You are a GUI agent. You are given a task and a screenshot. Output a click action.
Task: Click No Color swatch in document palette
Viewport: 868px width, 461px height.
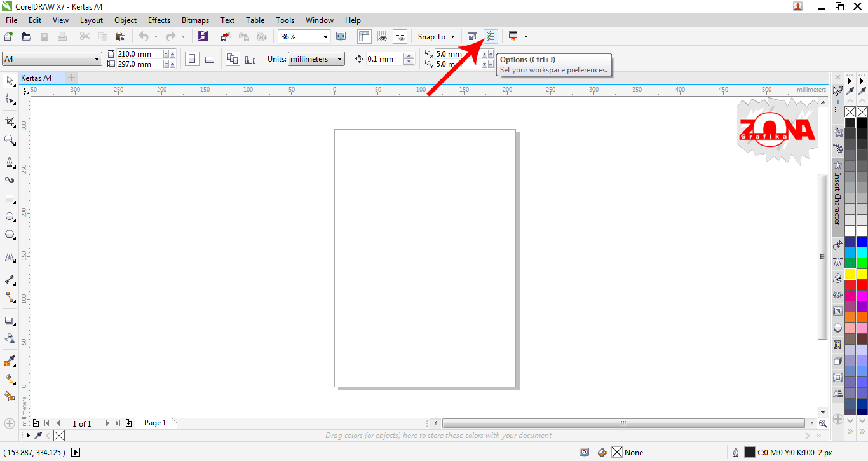(x=58, y=436)
